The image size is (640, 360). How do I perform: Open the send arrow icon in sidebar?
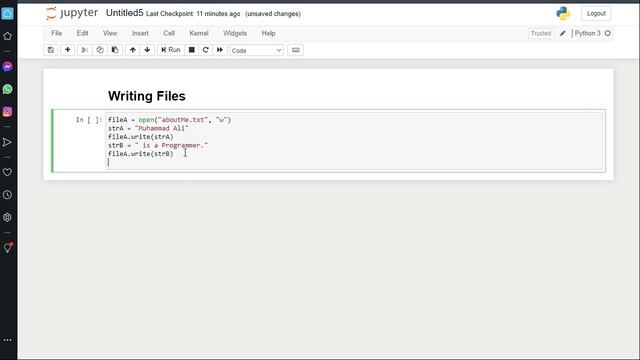[7, 142]
